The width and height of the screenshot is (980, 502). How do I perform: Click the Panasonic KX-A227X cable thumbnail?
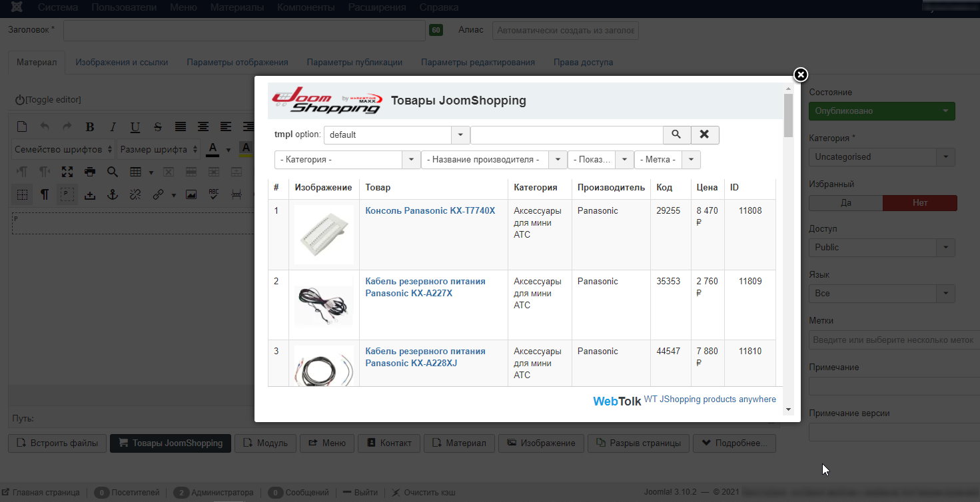(324, 304)
